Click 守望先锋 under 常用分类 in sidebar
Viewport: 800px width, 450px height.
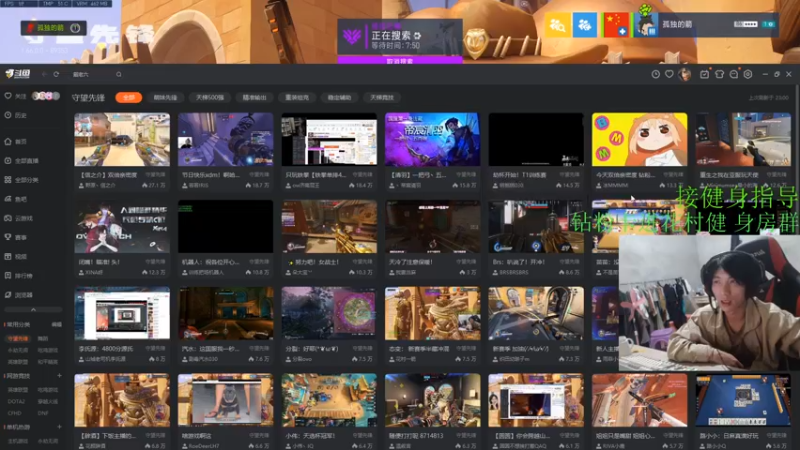point(18,338)
